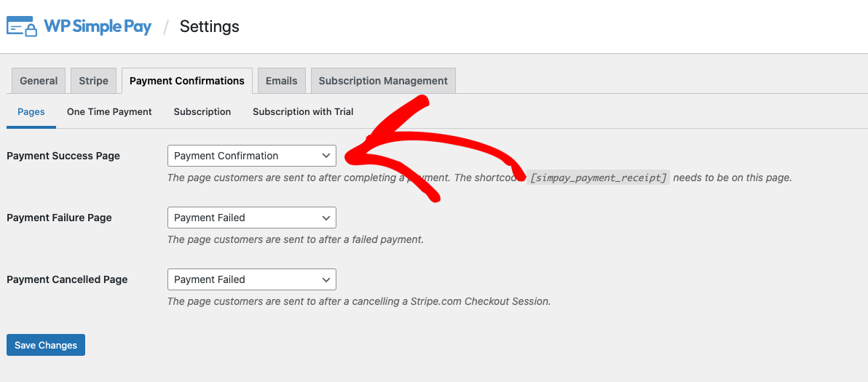Open the Subscription Management tab
Viewport: 868px width, 382px height.
pos(383,81)
